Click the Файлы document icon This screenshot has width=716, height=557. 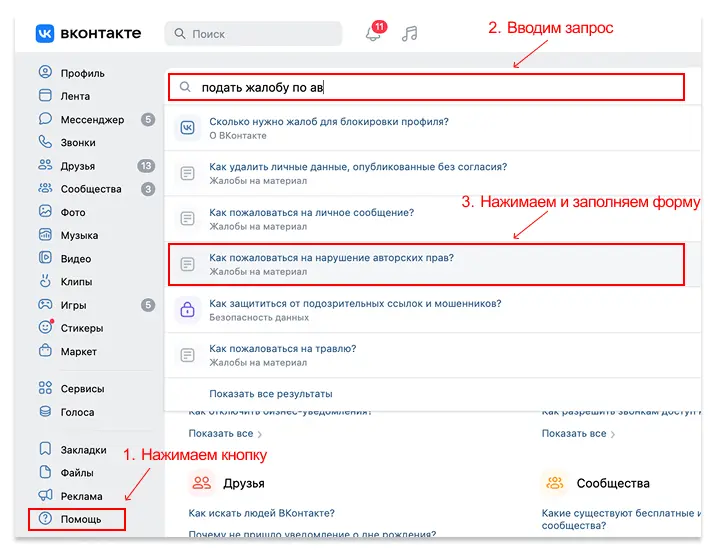45,472
